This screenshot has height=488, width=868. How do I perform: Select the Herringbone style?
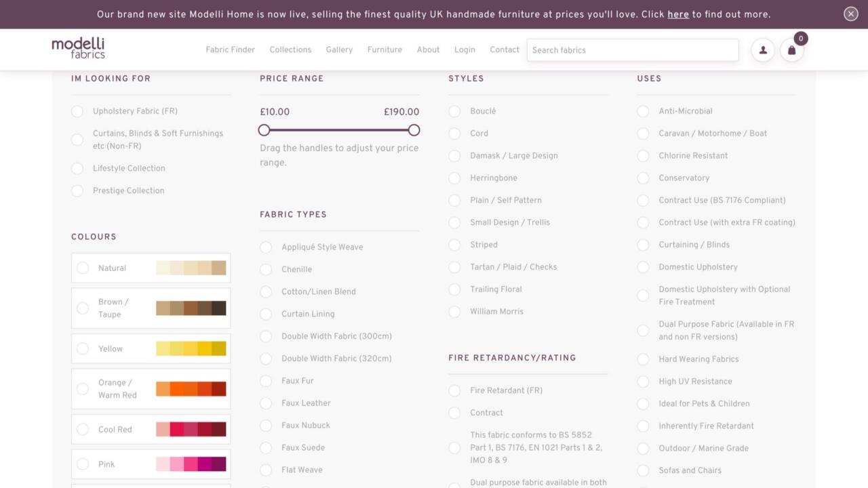click(x=454, y=178)
